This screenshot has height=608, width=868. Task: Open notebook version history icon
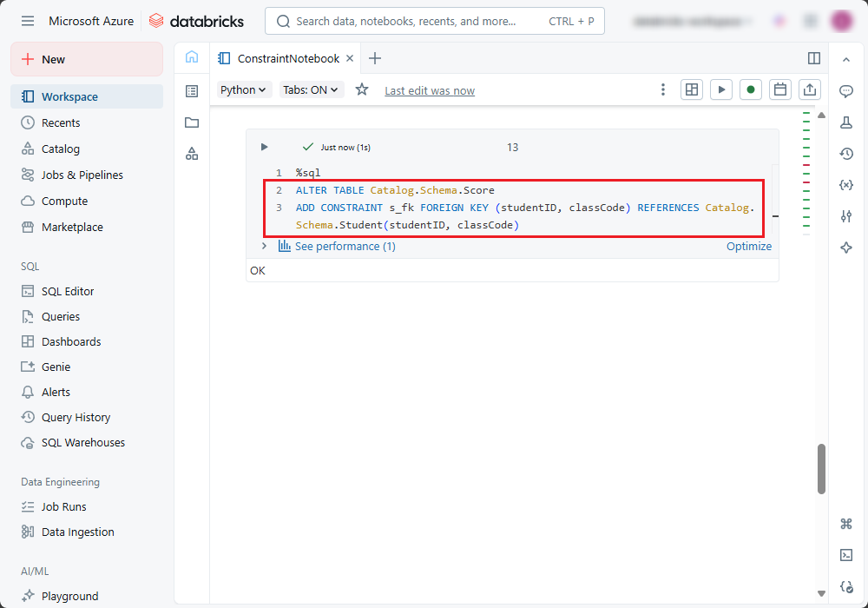pyautogui.click(x=846, y=154)
